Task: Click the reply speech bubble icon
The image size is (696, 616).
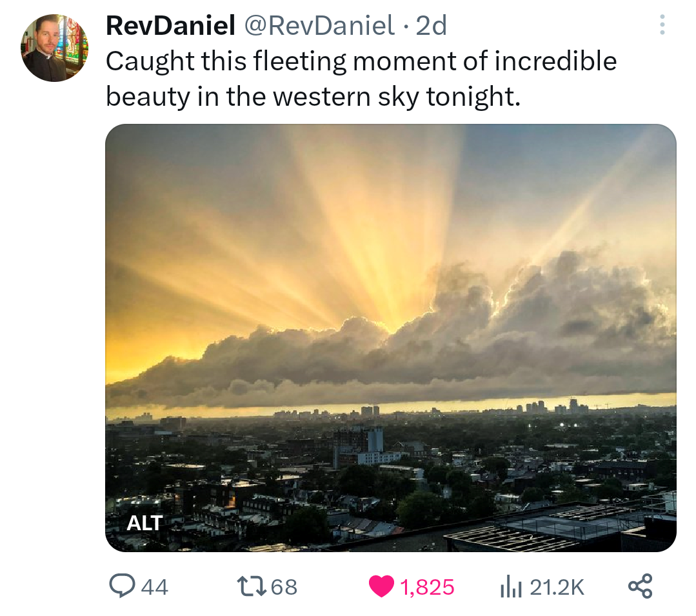Action: tap(121, 586)
